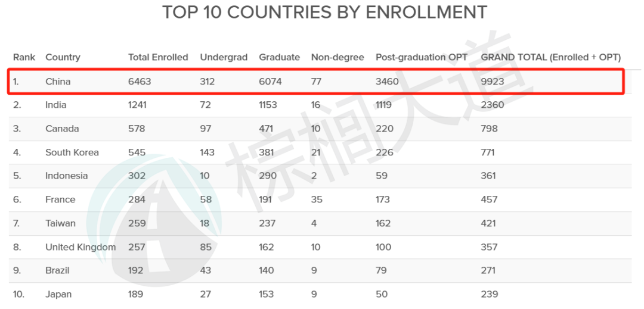The width and height of the screenshot is (644, 309).
Task: Click the Total Enrolled column header
Action: (x=158, y=57)
